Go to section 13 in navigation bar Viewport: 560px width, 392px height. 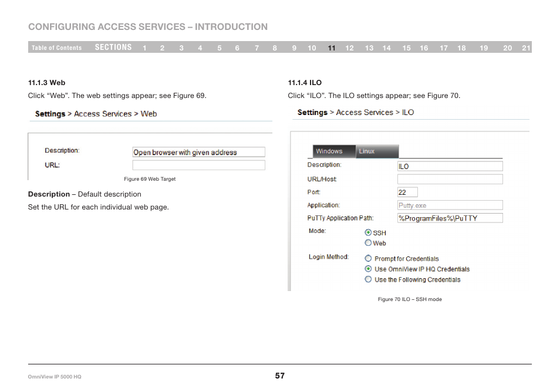369,48
